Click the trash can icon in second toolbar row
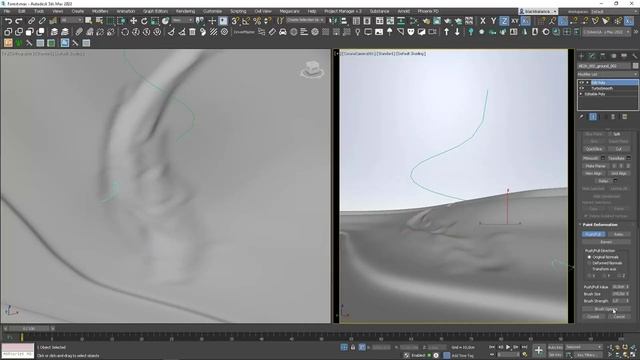The image size is (640, 360). [192, 32]
